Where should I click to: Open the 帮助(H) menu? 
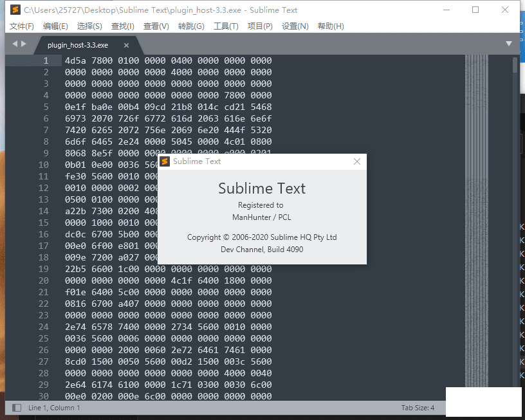331,26
